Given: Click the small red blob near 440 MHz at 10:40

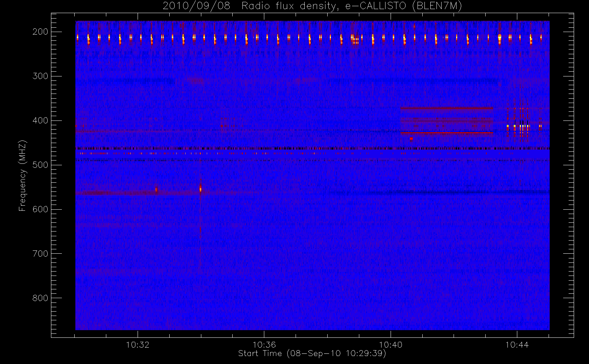Looking at the screenshot, I should (411, 138).
